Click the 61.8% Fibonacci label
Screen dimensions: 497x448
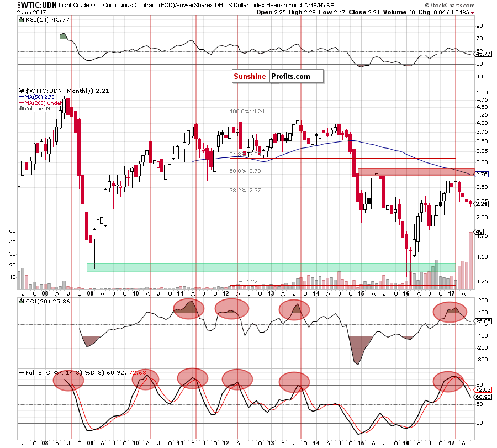245,155
